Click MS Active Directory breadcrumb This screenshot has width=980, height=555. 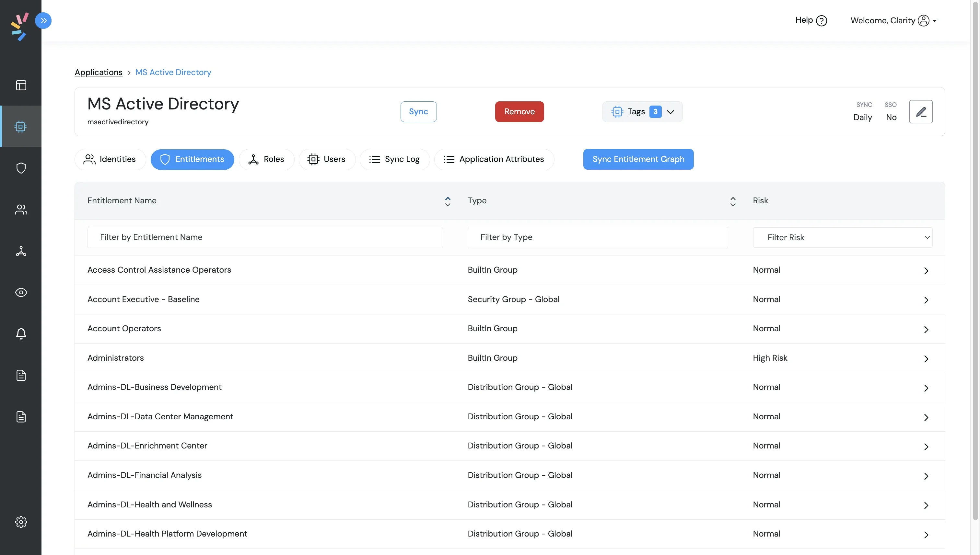click(173, 73)
